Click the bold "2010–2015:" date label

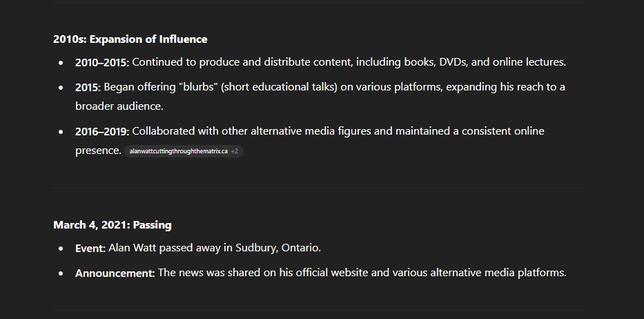[102, 62]
